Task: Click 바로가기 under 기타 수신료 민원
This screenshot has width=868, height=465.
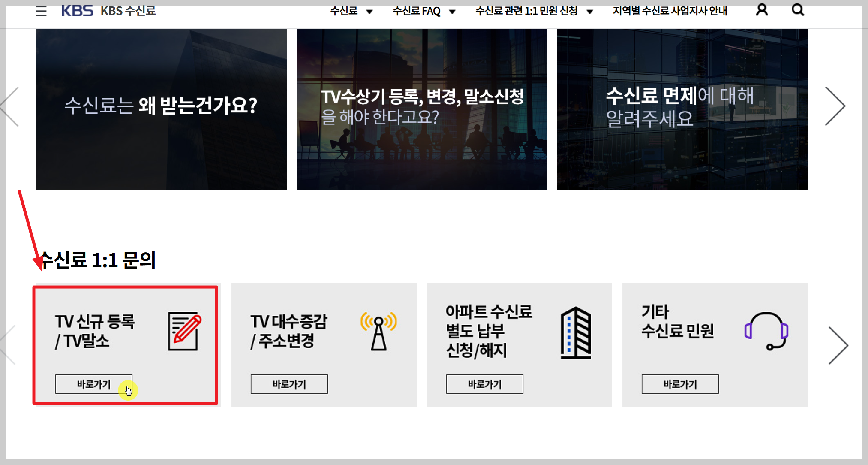Action: [680, 384]
